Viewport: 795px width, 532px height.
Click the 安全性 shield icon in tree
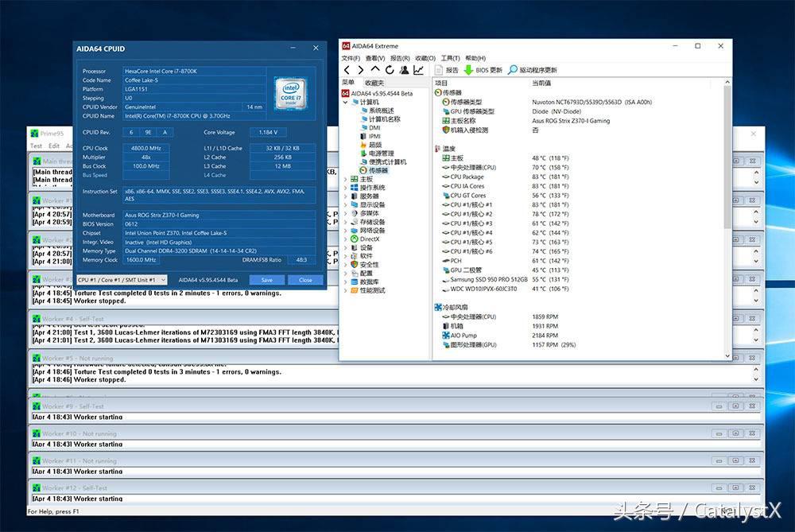[355, 265]
